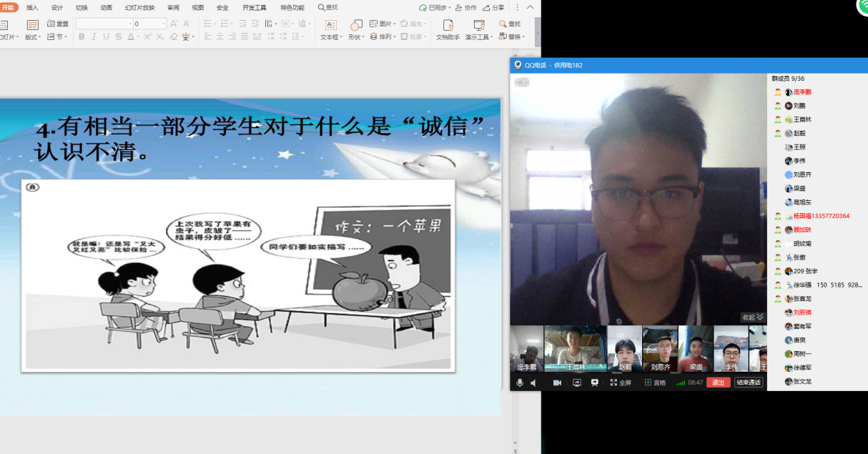The width and height of the screenshot is (868, 454).
Task: Collapse thumbnails with 收起 chevron
Action: tap(752, 317)
